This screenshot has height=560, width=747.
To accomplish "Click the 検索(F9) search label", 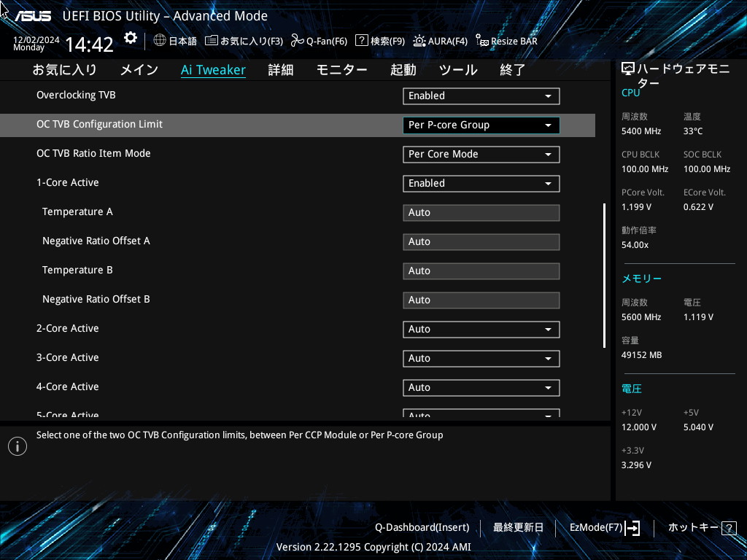I will coord(388,41).
